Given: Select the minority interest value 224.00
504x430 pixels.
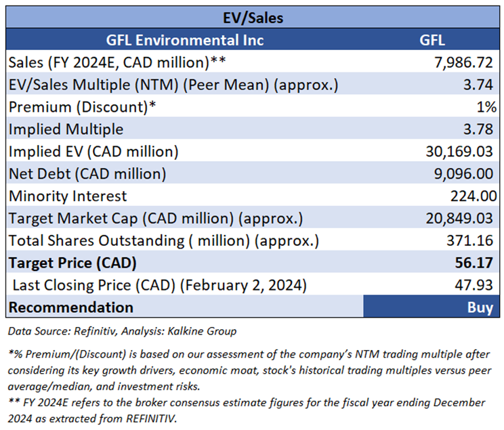Looking at the screenshot, I should [474, 196].
